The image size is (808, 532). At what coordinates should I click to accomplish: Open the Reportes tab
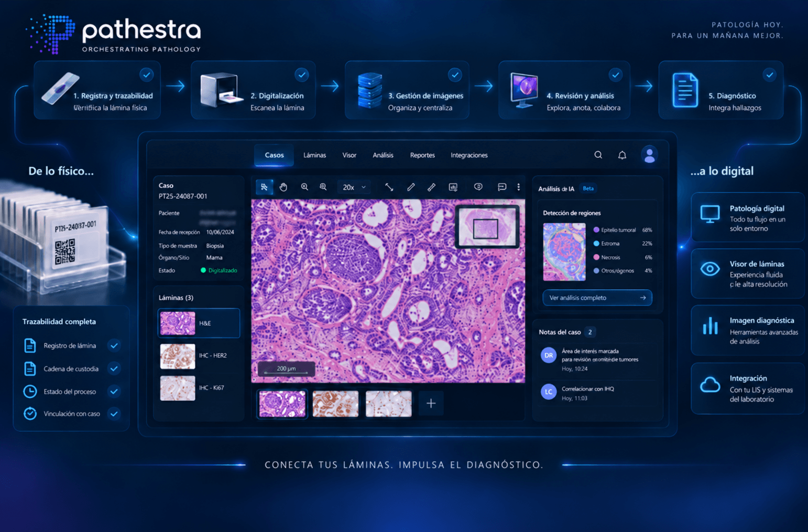pyautogui.click(x=422, y=155)
